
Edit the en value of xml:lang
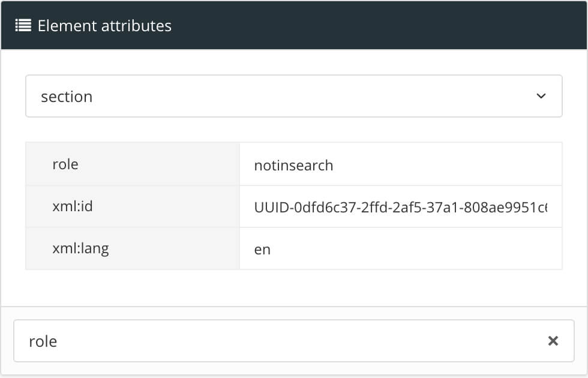263,250
